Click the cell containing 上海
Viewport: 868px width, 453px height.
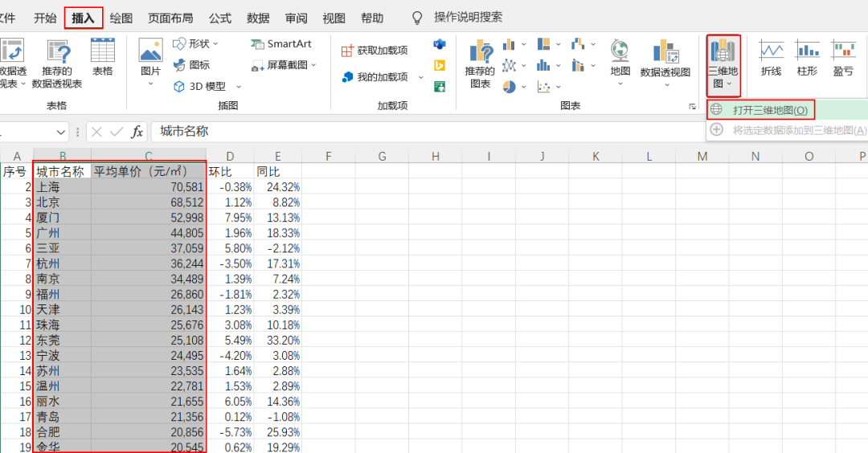(x=63, y=187)
